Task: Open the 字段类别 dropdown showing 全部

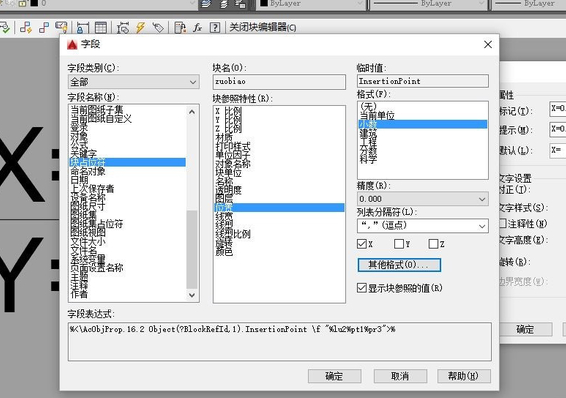Action: tap(134, 82)
